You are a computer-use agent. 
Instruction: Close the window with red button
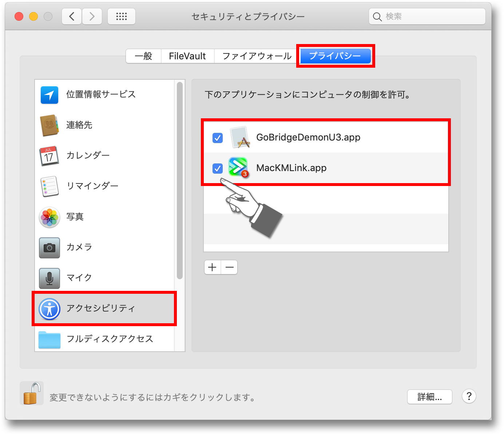(x=19, y=16)
